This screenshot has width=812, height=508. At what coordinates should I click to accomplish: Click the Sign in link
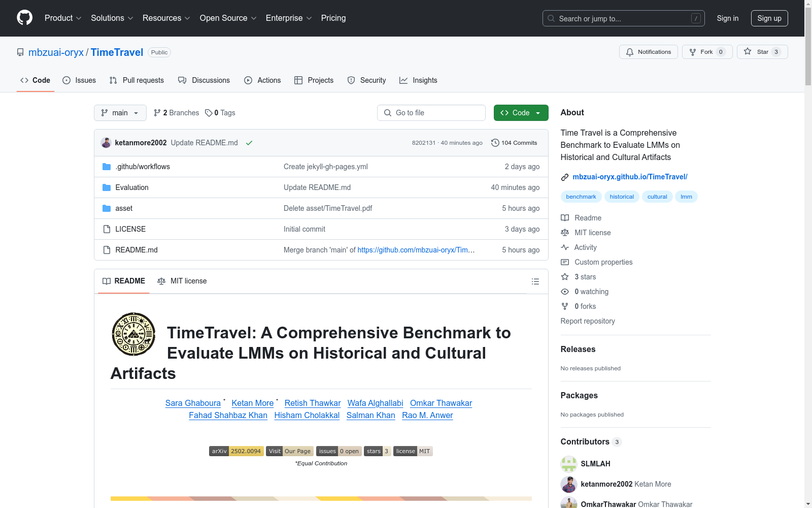[728, 18]
